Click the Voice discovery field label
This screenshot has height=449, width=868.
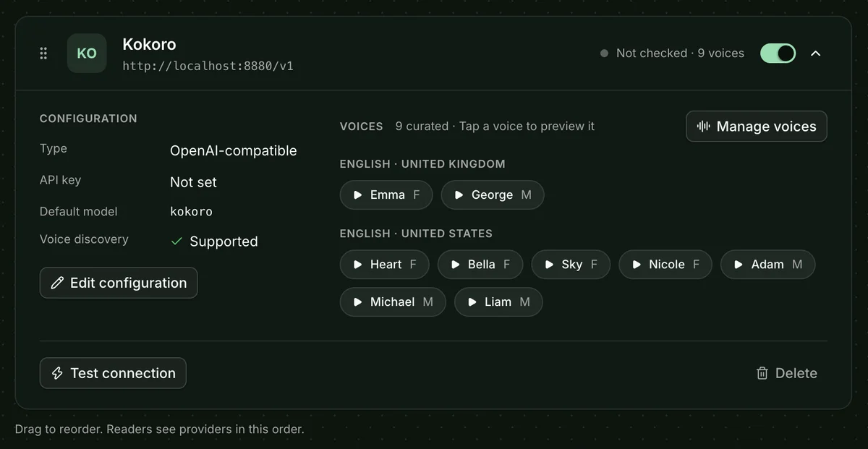[x=84, y=239]
